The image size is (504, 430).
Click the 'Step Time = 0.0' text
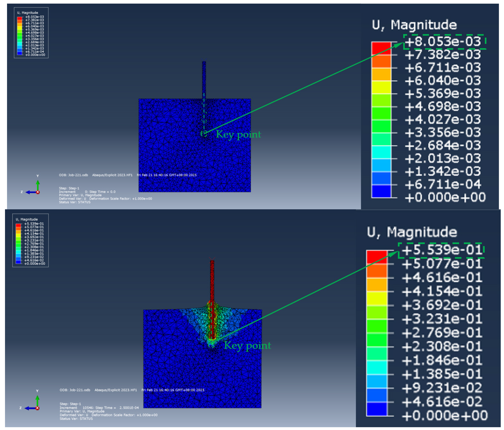pos(102,192)
